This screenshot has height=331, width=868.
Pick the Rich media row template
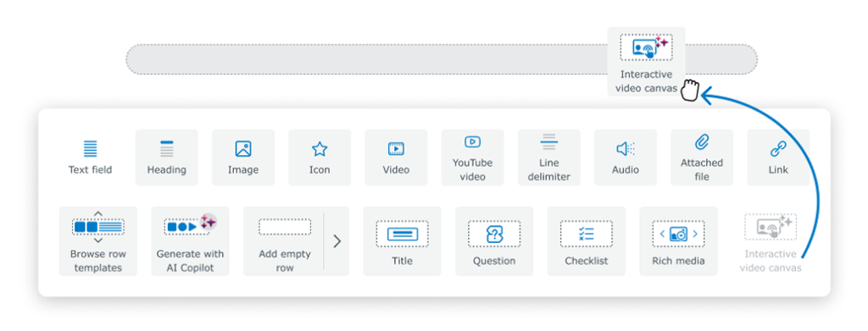tap(678, 241)
